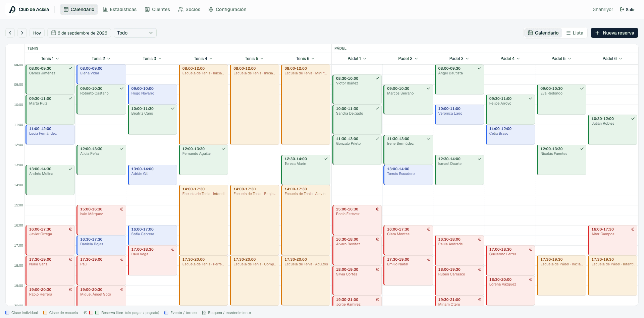The image size is (644, 318).
Task: Click the checkmark on Felipe Arroyo booking
Action: click(531, 99)
